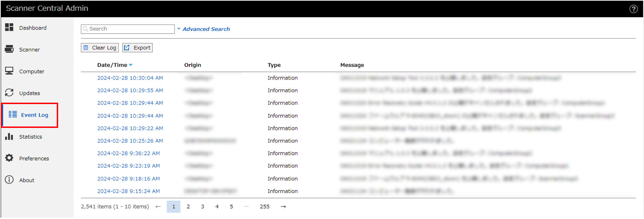
Task: Click into the Search field
Action: tap(128, 29)
